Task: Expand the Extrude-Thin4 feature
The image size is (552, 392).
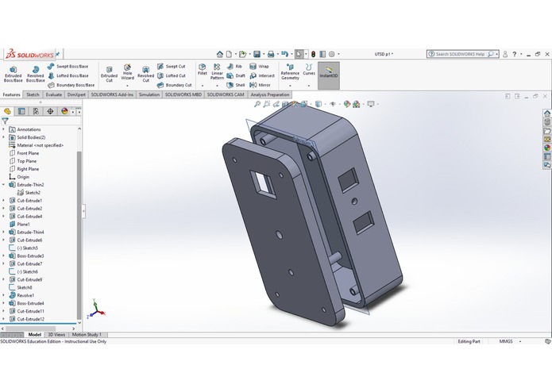Action: [x=4, y=232]
